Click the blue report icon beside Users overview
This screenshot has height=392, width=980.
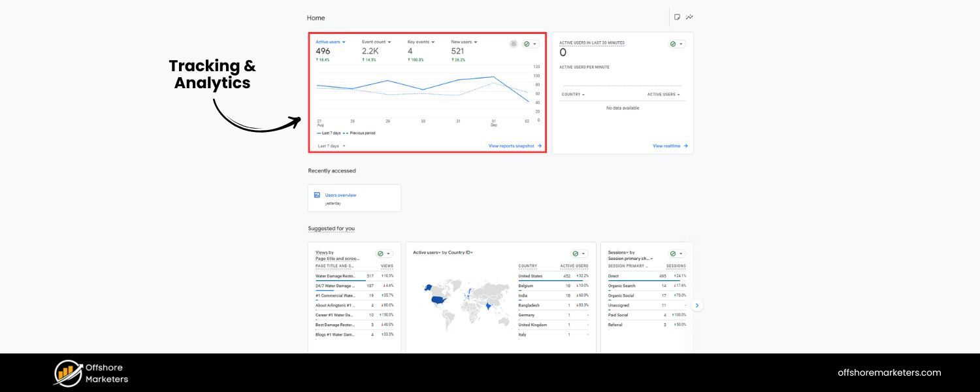(x=316, y=195)
